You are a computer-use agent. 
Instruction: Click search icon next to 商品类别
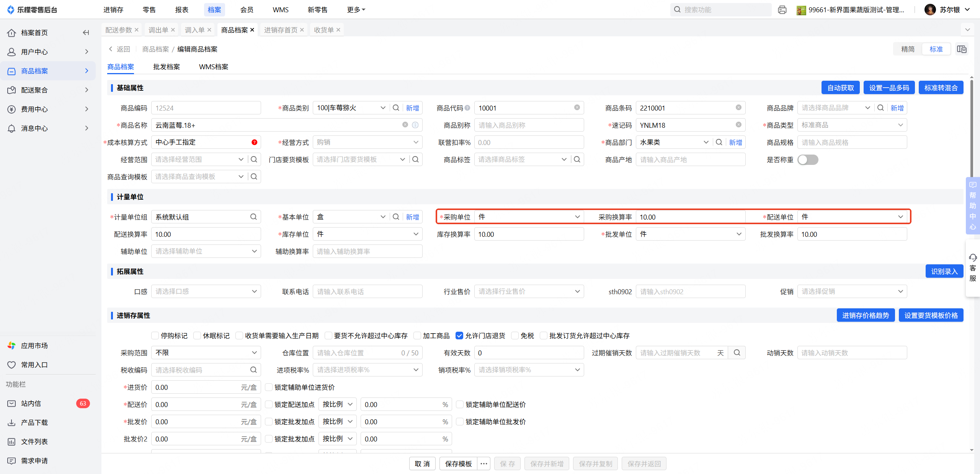[396, 108]
